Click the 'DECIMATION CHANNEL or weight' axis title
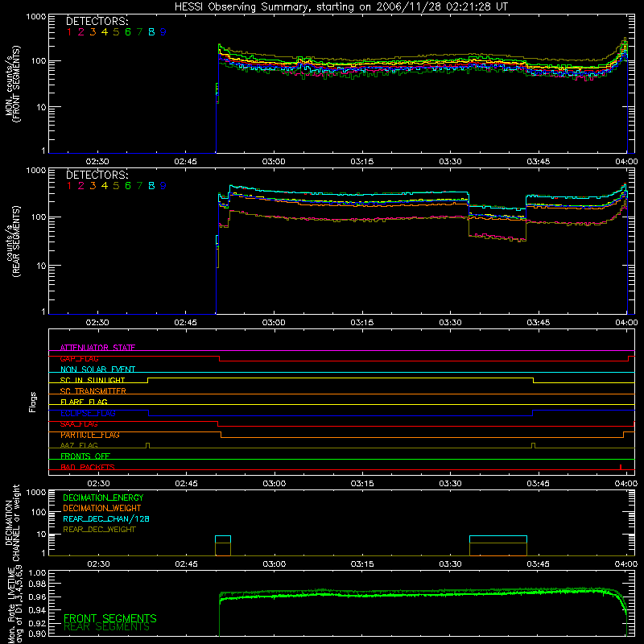The width and height of the screenshot is (644, 644). click(12, 522)
